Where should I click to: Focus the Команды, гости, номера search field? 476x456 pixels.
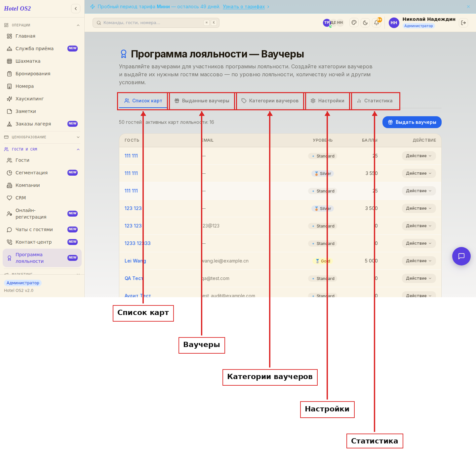(x=156, y=23)
